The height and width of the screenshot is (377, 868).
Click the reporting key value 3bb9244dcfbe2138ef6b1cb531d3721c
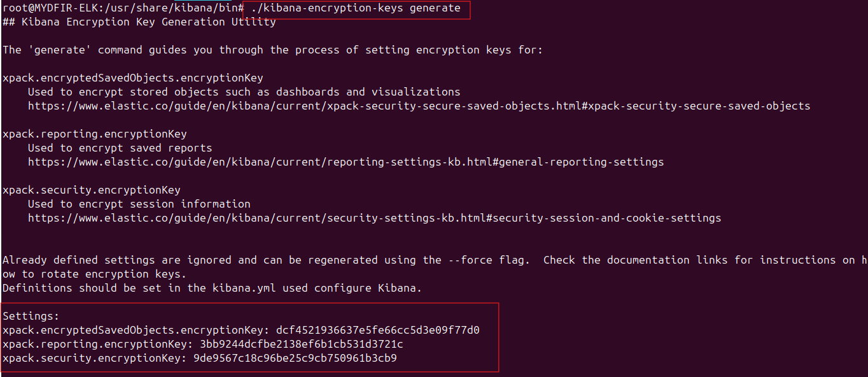click(301, 344)
